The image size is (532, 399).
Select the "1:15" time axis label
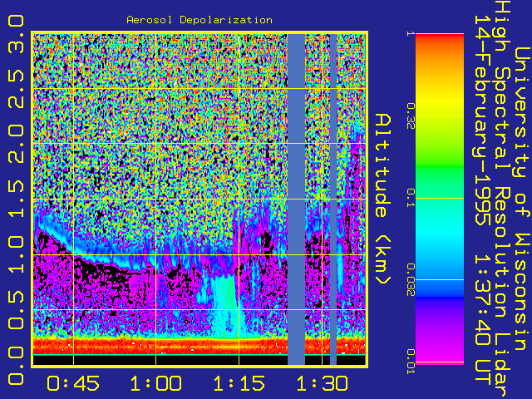point(239,383)
